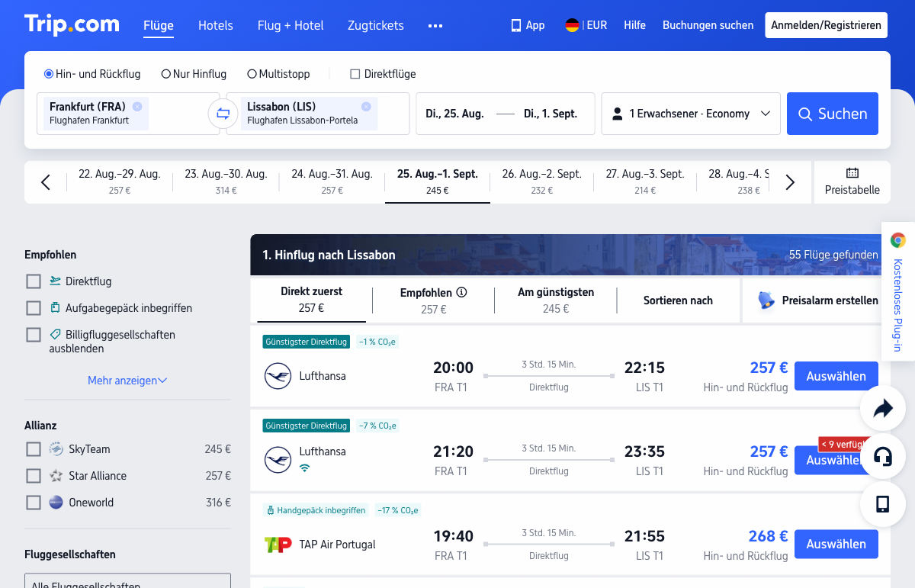Tick the Star Alliance checkbox

34,476
